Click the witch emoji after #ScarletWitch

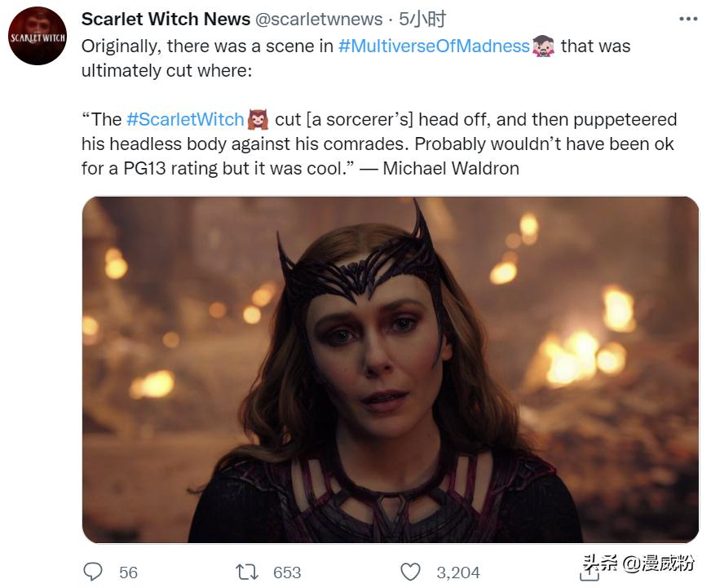click(259, 119)
